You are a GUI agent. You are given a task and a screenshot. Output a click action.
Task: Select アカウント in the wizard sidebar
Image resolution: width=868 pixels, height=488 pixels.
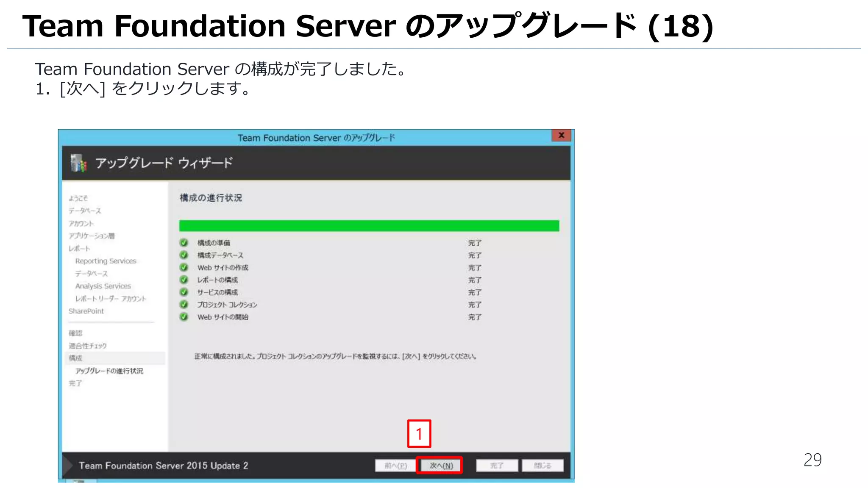tap(81, 223)
